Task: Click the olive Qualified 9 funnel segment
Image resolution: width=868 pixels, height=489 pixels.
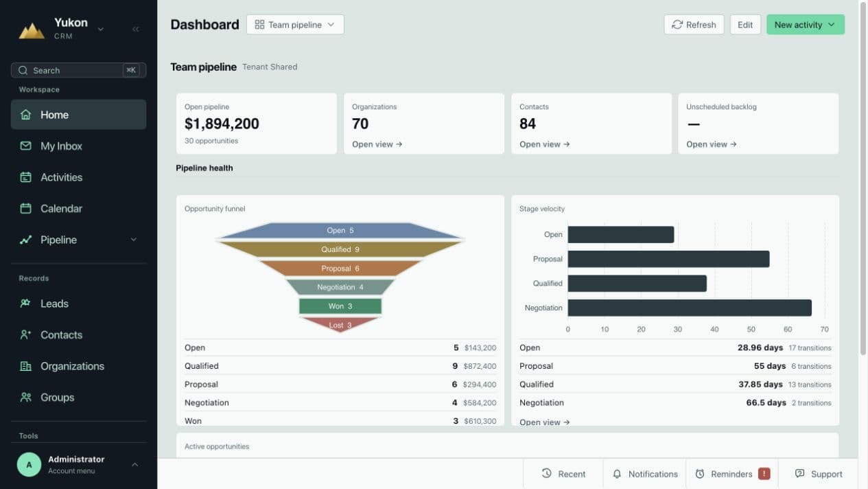Action: tap(340, 249)
